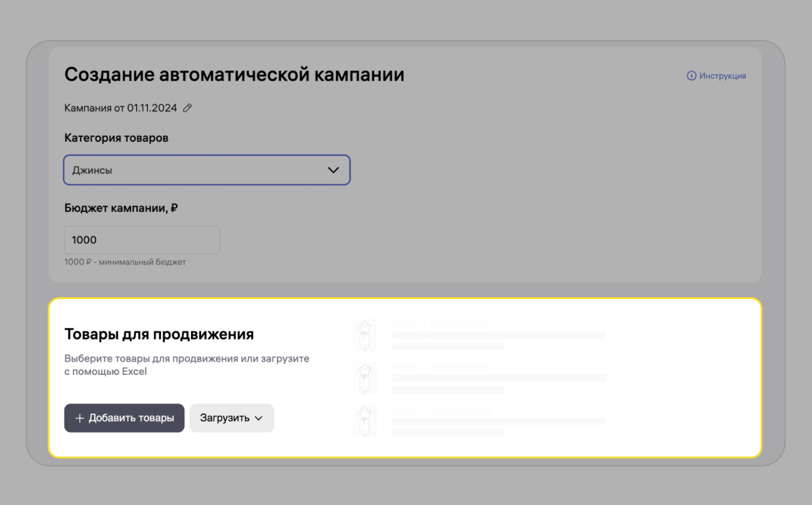812x505 pixels.
Task: Click the plus icon in Добавить товары button
Action: 80,418
